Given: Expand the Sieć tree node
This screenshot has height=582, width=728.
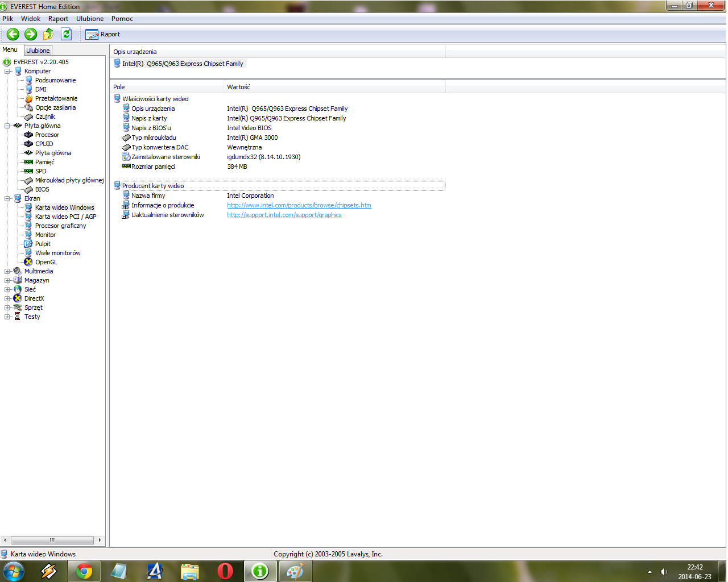Looking at the screenshot, I should pyautogui.click(x=7, y=289).
